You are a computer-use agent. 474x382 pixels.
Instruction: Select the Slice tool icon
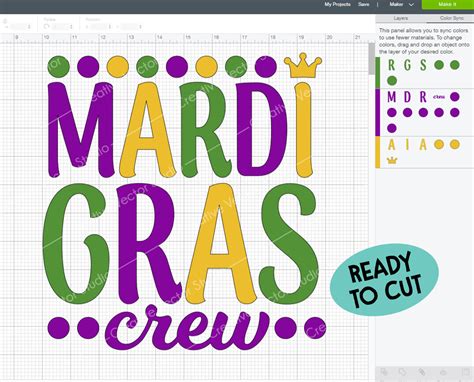384,372
